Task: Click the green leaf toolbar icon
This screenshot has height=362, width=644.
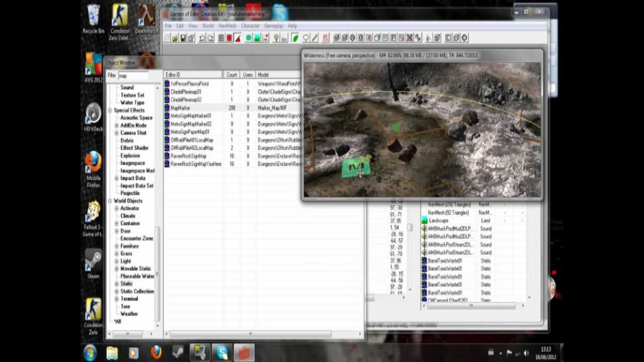Action: [295, 38]
